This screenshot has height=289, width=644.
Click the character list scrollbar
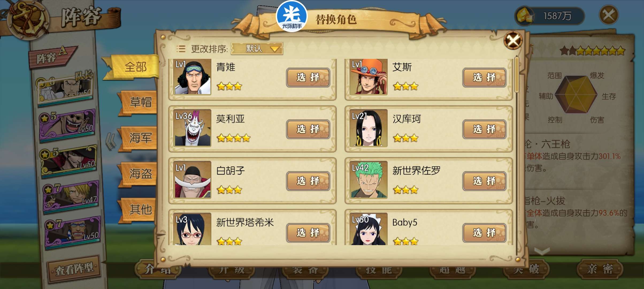pos(517,155)
